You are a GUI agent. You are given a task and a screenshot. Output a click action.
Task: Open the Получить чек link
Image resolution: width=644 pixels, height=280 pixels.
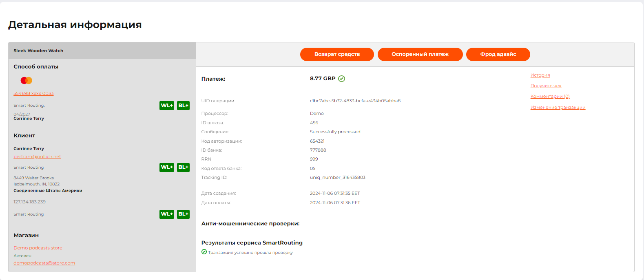pyautogui.click(x=546, y=86)
